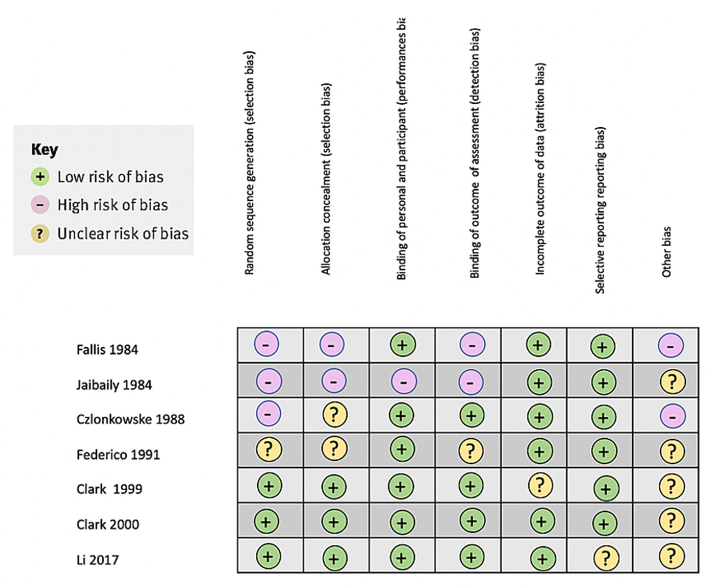Click the pink high risk key icon
Image resolution: width=715 pixels, height=588 pixels.
coord(40,205)
